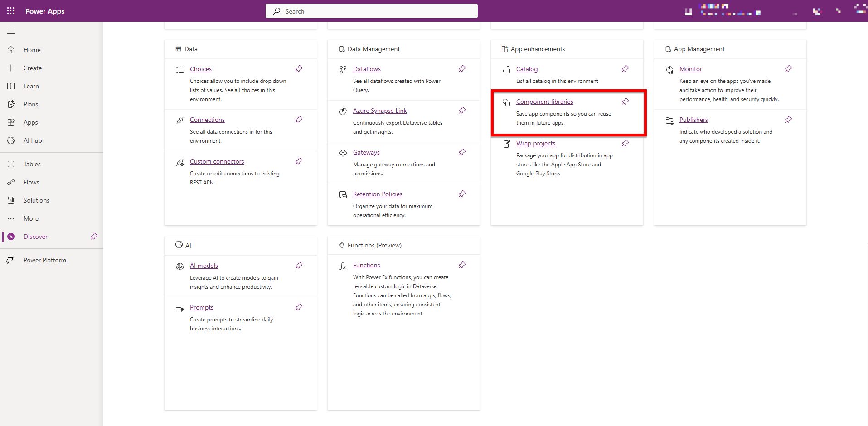868x426 pixels.
Task: Open Apps in the left navigation
Action: pos(52,122)
